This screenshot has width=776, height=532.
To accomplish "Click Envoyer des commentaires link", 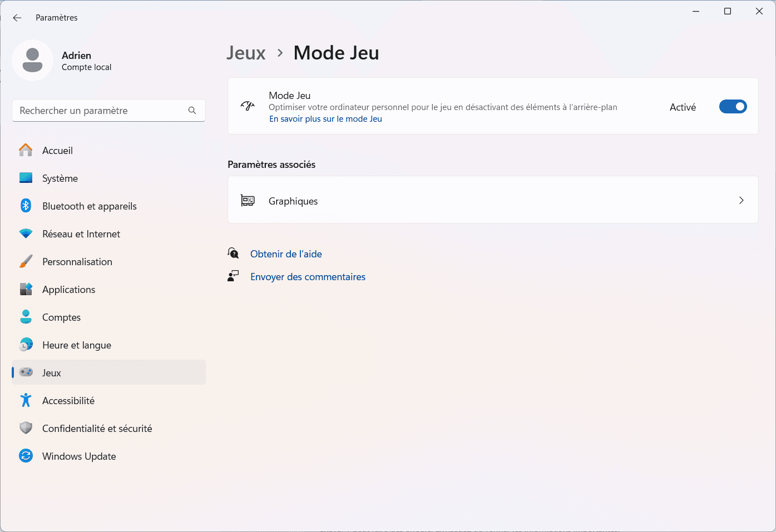I will (308, 277).
